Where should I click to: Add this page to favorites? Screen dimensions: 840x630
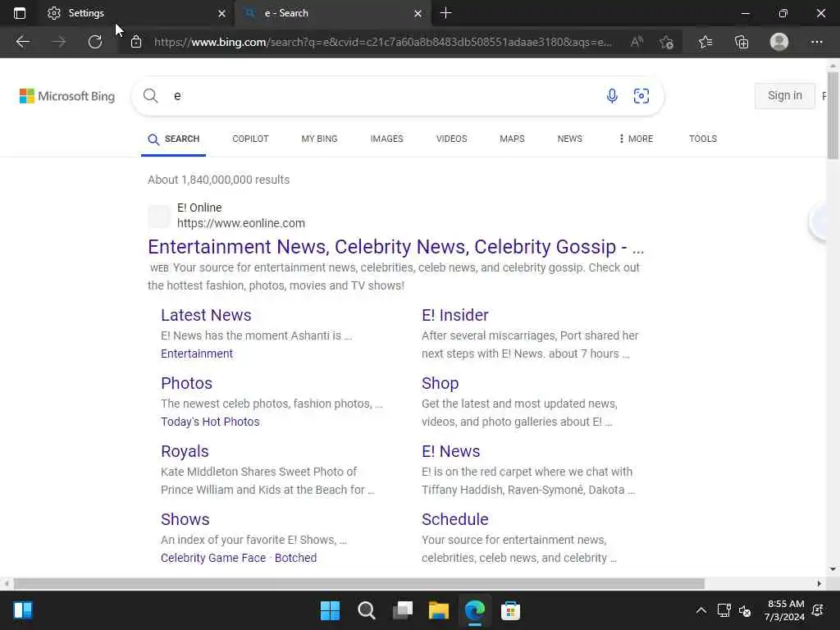coord(666,42)
